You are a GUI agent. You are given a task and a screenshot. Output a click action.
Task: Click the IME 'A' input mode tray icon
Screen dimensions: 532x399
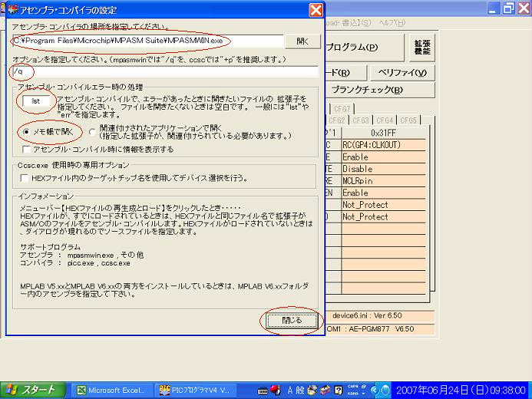tap(291, 390)
